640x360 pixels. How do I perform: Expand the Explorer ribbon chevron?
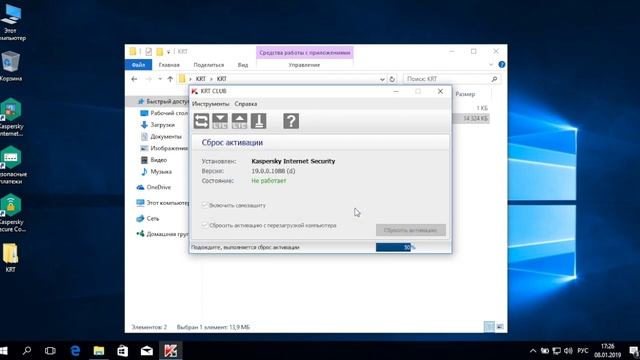pyautogui.click(x=491, y=64)
